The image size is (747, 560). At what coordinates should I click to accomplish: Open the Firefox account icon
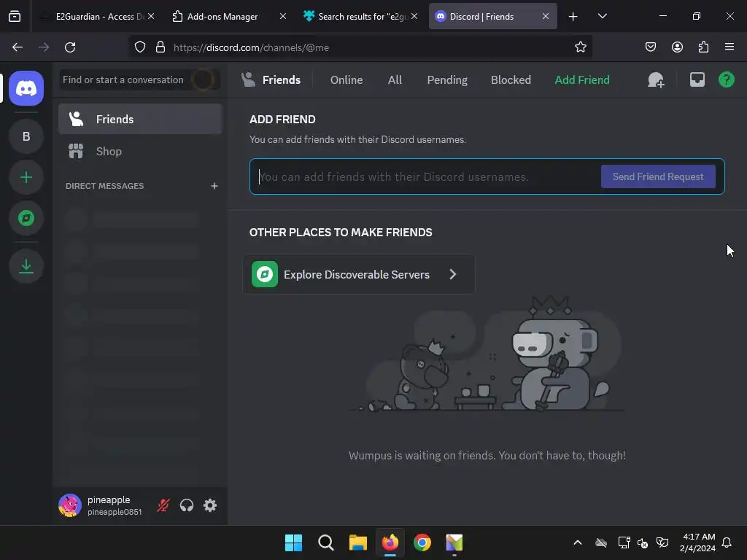[x=677, y=47]
